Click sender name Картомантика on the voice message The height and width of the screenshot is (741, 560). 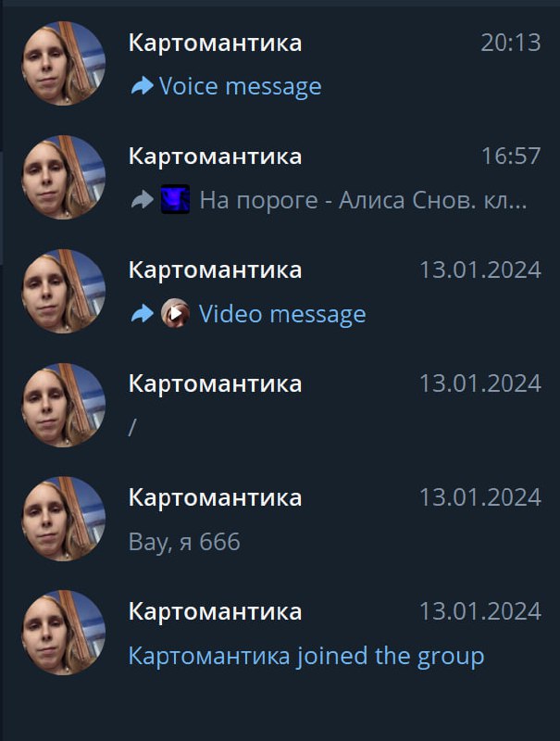[215, 43]
